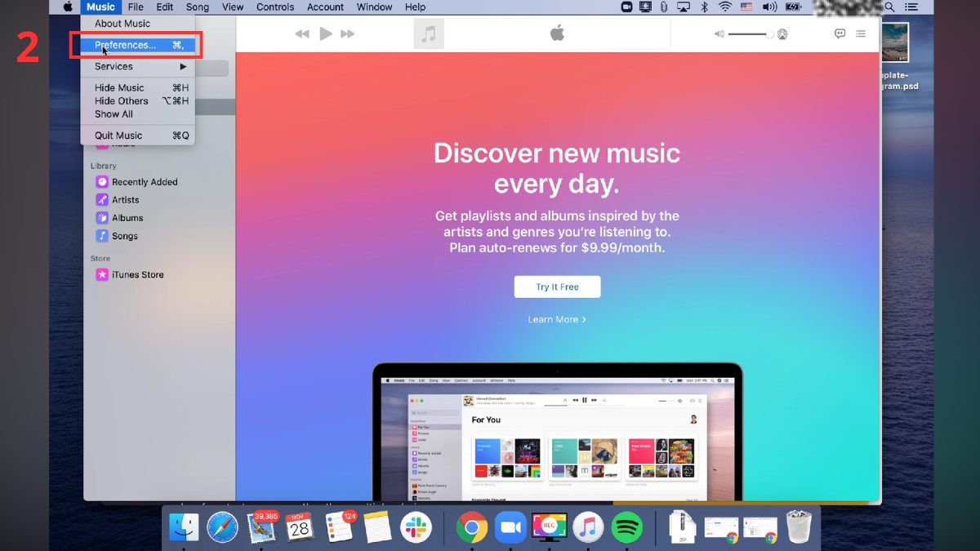Open the Wi-Fi menu bar icon
Image resolution: width=980 pixels, height=551 pixels.
click(724, 7)
